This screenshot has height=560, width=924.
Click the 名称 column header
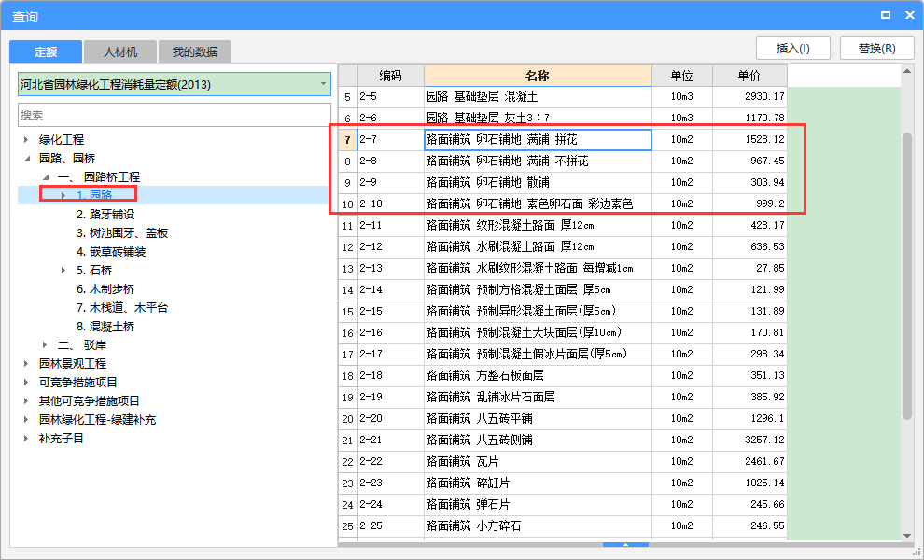[x=538, y=76]
